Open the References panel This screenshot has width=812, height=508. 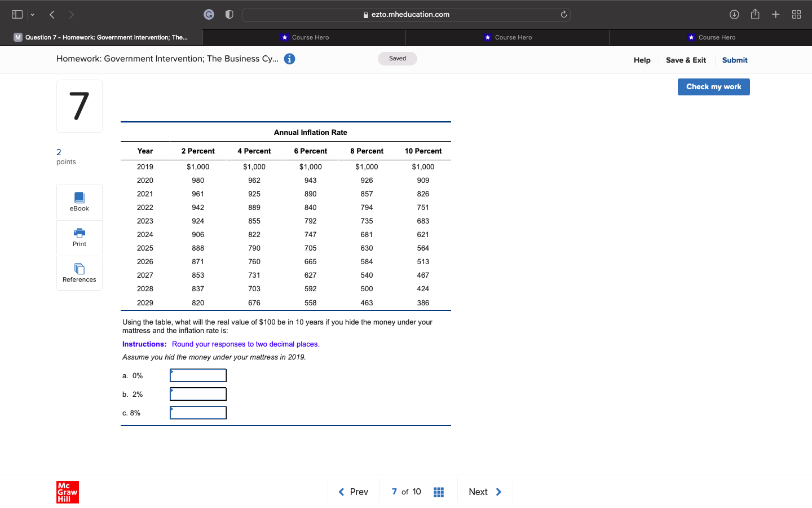79,273
